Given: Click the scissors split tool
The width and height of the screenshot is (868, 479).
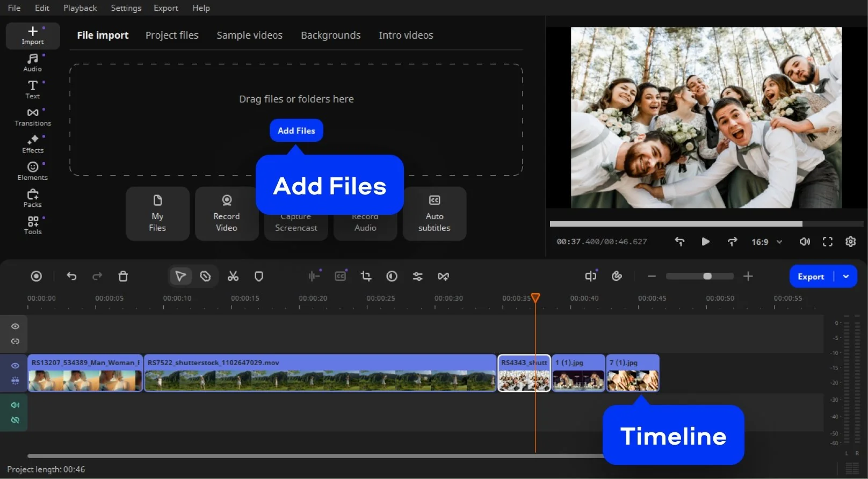Looking at the screenshot, I should tap(233, 276).
